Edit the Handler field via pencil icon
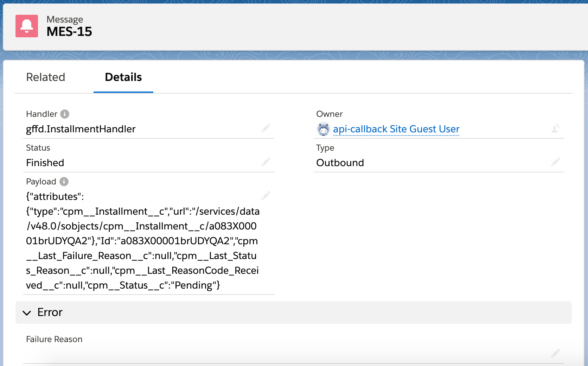This screenshot has height=366, width=588. (x=266, y=128)
